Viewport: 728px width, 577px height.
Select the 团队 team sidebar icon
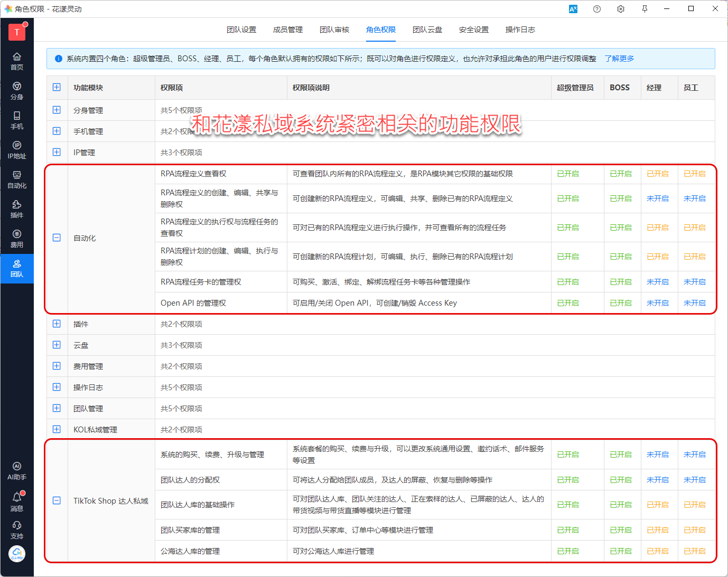pos(17,268)
